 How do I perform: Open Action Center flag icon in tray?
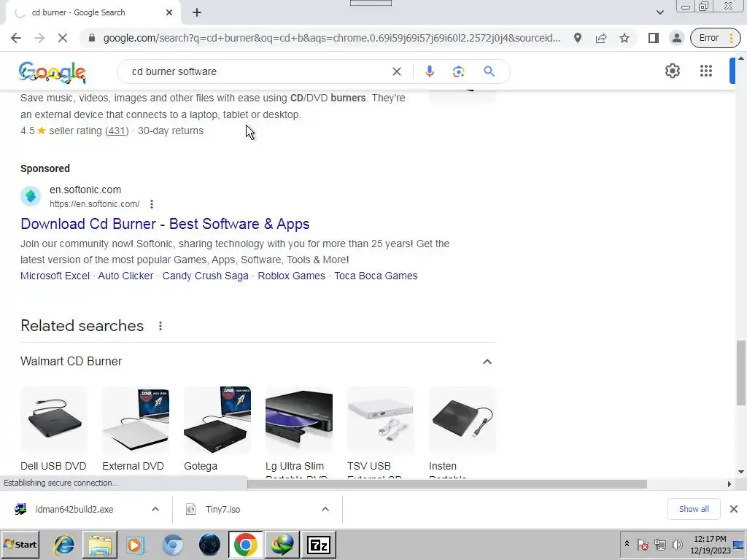pyautogui.click(x=642, y=544)
